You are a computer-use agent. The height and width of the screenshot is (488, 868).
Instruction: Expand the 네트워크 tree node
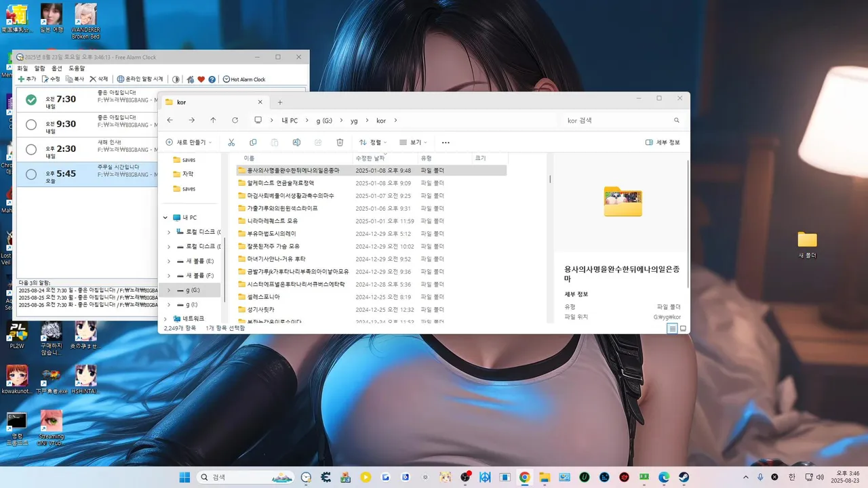point(165,319)
